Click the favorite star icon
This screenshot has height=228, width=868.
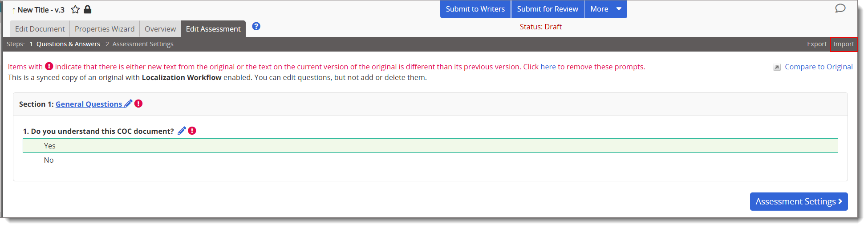coord(75,9)
